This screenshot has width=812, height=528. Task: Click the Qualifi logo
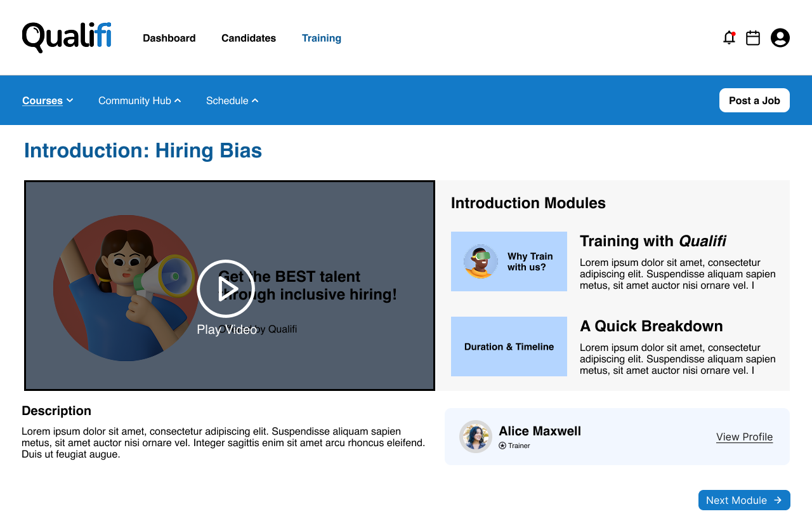tap(67, 37)
